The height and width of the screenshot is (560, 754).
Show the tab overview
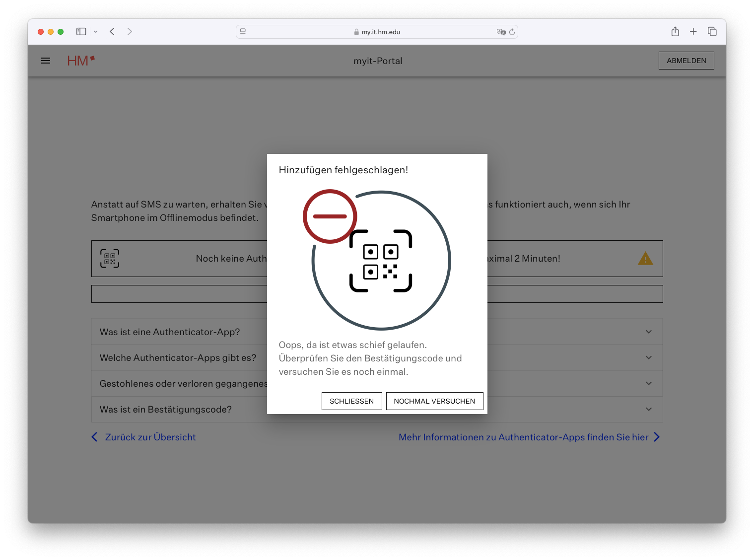click(x=712, y=32)
